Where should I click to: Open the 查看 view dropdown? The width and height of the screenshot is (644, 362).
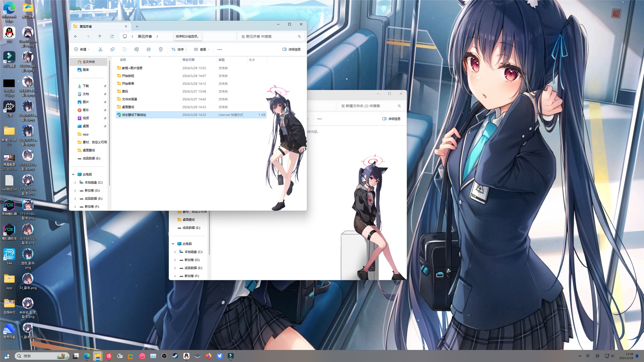click(202, 49)
